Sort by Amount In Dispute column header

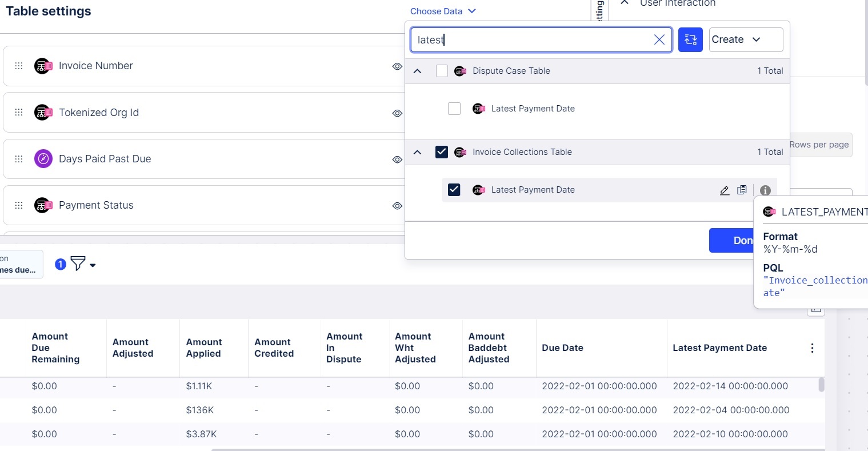344,348
